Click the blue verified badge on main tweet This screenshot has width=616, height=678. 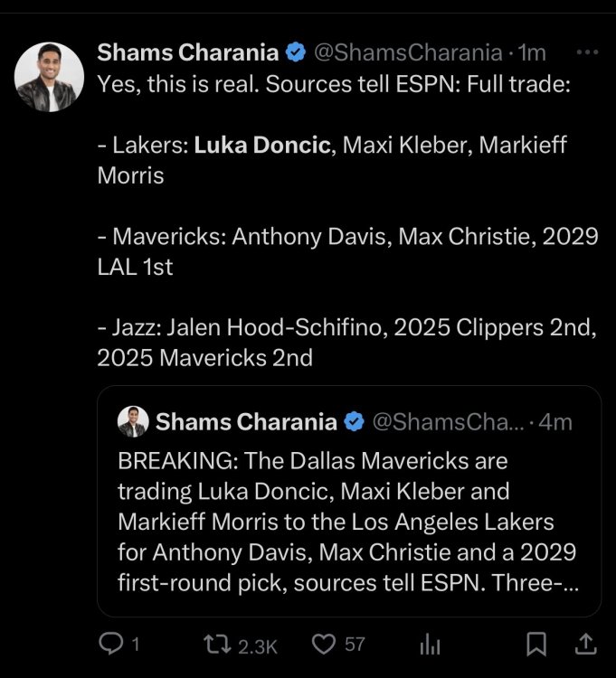[x=296, y=53]
